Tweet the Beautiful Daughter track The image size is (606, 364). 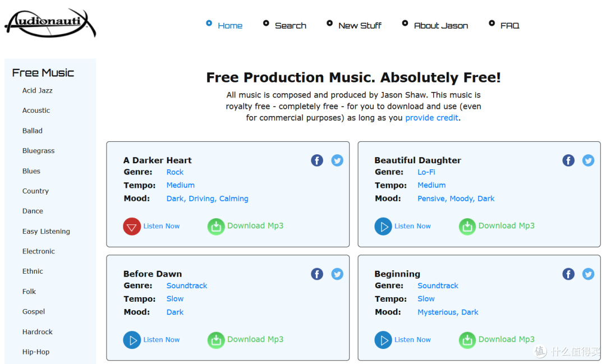click(x=588, y=160)
